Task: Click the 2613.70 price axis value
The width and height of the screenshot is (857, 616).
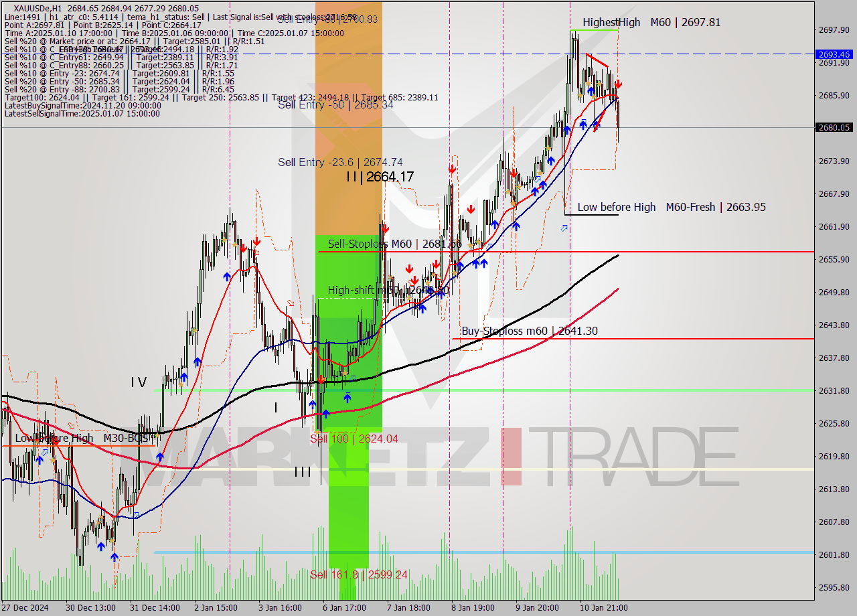Action: tap(834, 489)
